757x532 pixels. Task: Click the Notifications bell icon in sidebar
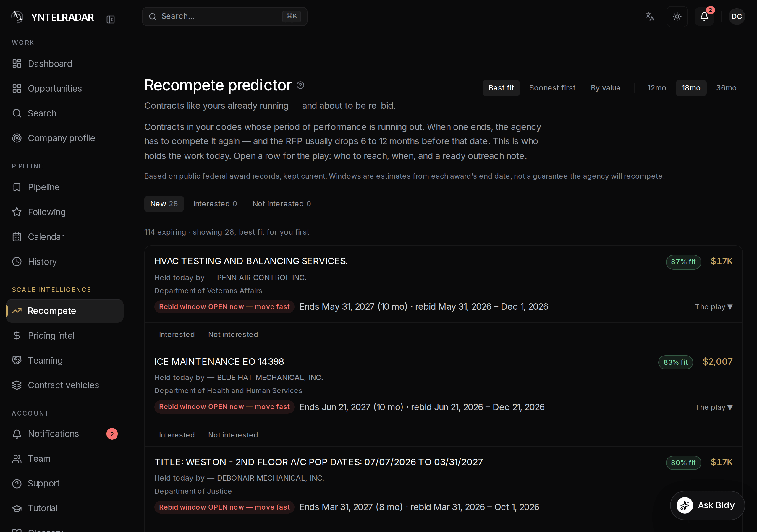pyautogui.click(x=17, y=434)
